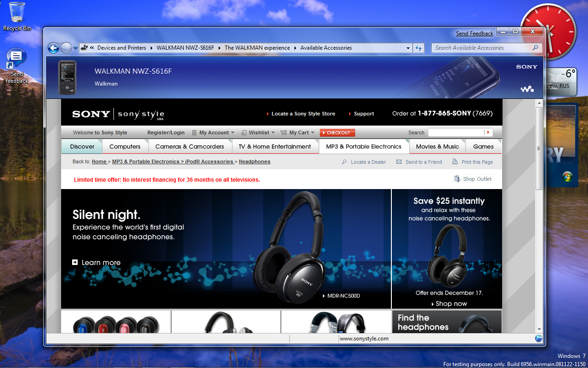Open the recent pages dropdown beside Forward button
588x368 pixels.
tap(76, 48)
